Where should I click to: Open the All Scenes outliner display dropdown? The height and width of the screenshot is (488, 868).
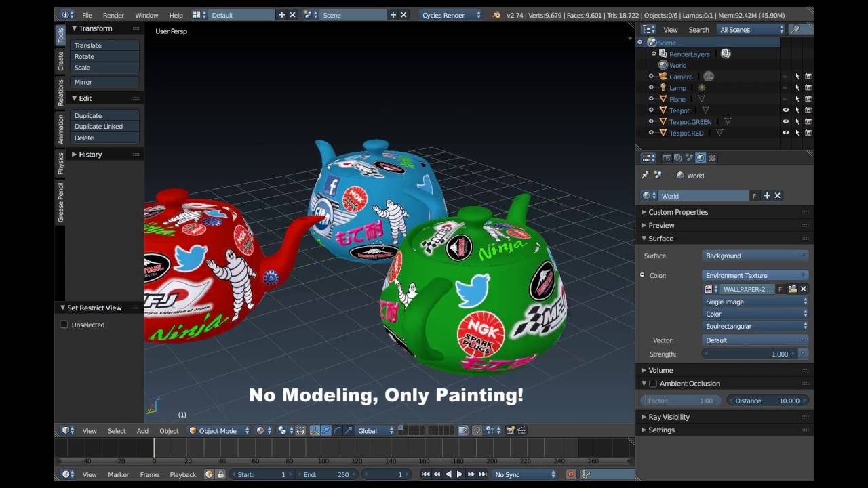[x=751, y=30]
